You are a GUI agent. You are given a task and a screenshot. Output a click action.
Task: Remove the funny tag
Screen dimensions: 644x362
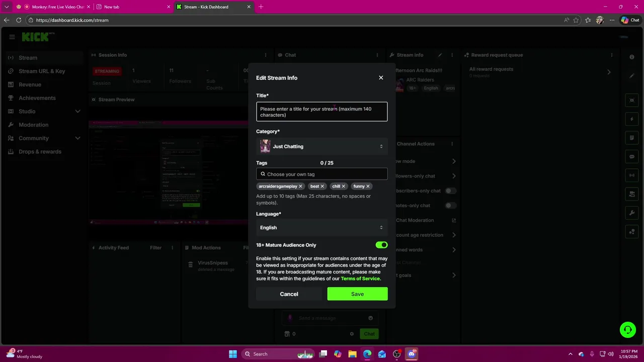[x=368, y=186]
